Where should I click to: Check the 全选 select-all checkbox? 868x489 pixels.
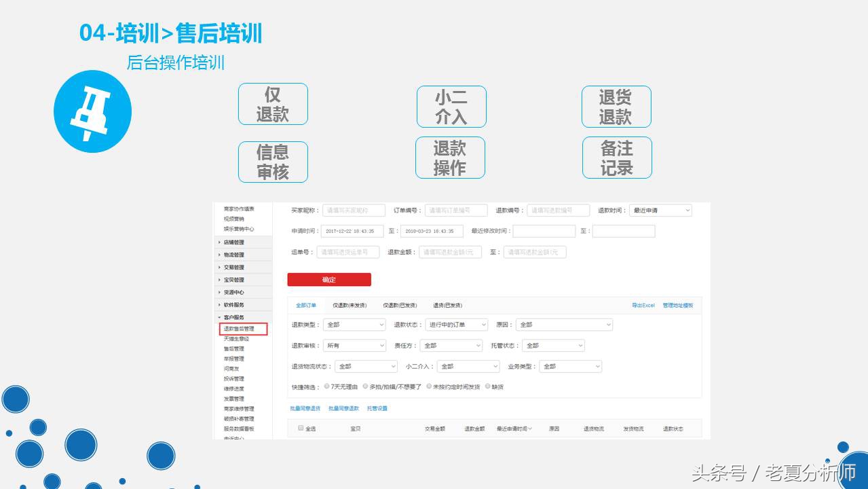pos(299,427)
